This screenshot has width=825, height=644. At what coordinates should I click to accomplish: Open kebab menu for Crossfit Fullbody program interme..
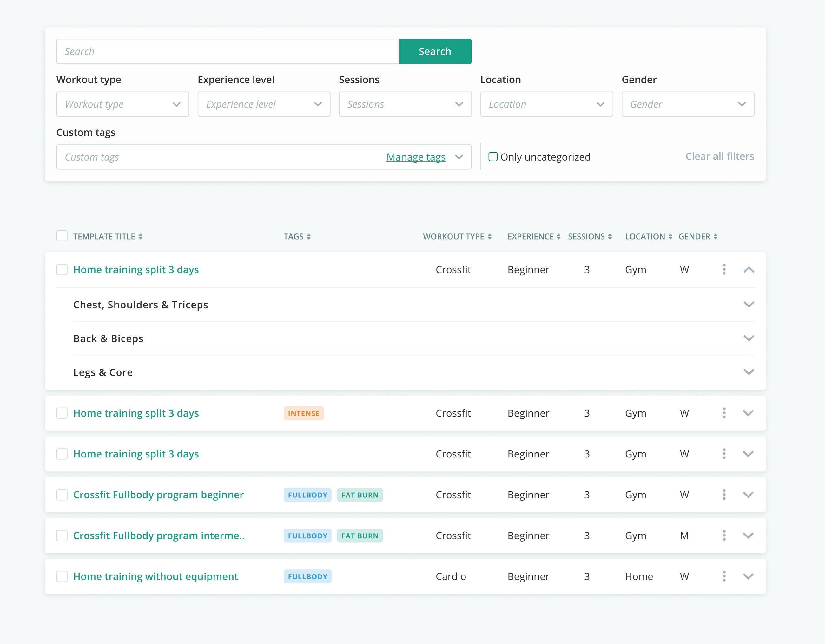tap(724, 535)
